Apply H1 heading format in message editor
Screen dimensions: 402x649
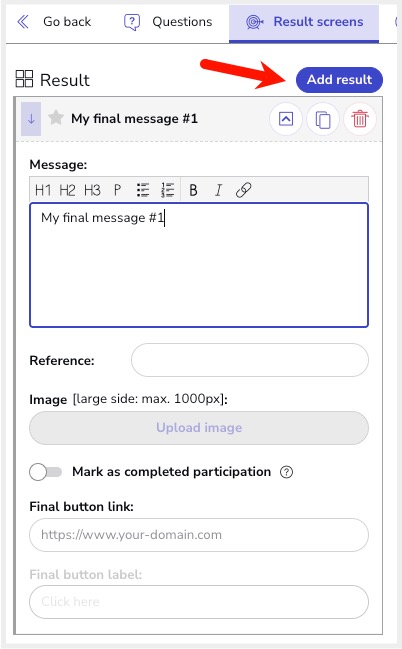(x=43, y=190)
